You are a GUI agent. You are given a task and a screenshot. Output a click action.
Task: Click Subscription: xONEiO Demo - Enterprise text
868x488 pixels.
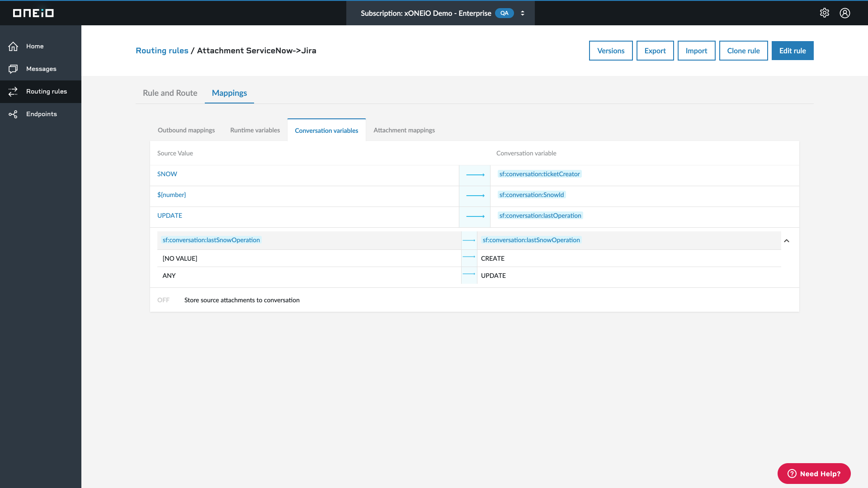tap(426, 13)
